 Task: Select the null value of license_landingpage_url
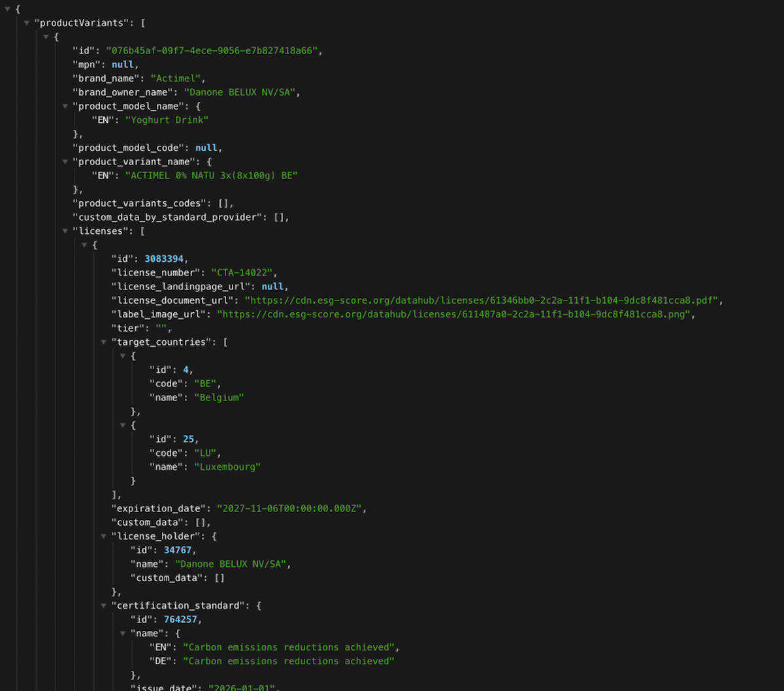click(x=272, y=287)
